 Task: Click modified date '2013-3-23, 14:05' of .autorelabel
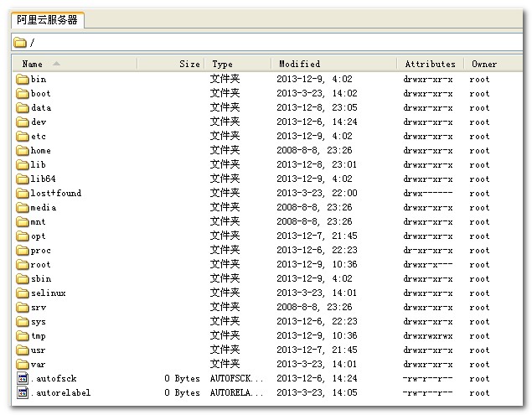(317, 392)
